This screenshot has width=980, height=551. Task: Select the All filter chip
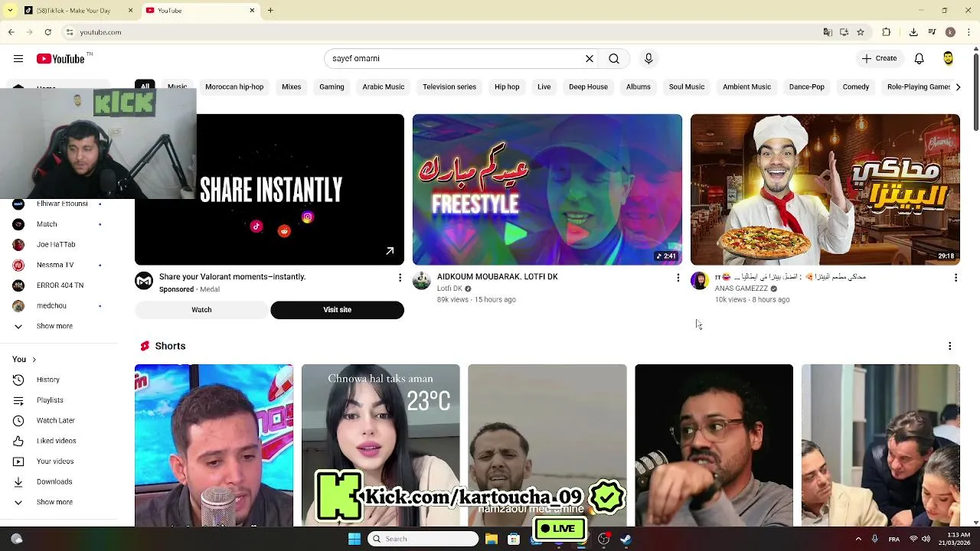coord(145,86)
